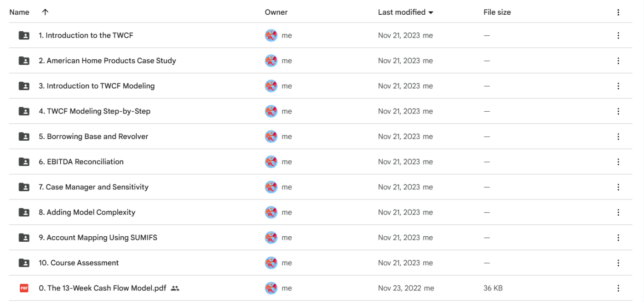644x302 pixels.
Task: Open the header column options menu
Action: click(618, 12)
